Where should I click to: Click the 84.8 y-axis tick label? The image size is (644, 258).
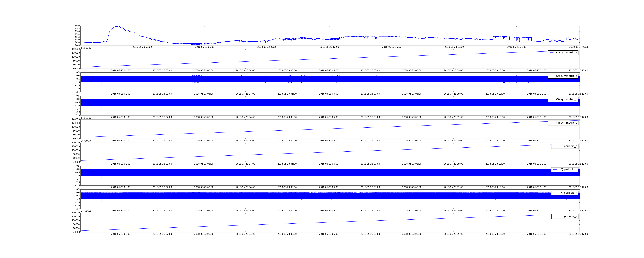(x=77, y=42)
